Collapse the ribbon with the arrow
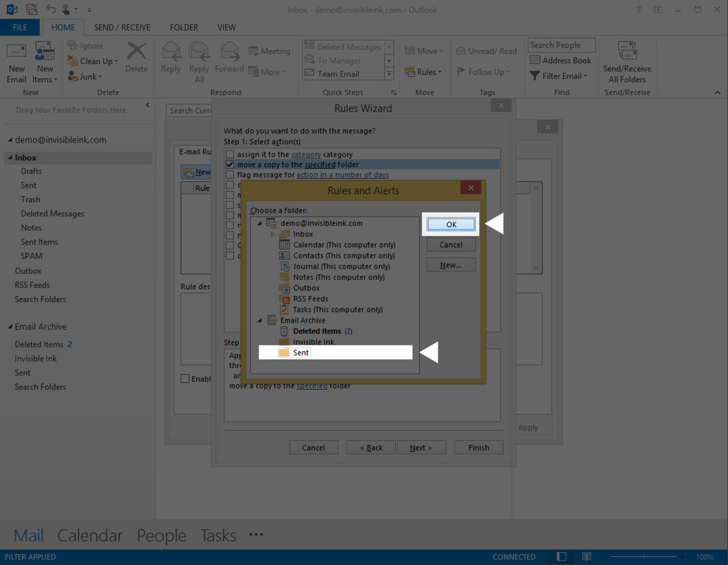 [x=717, y=92]
